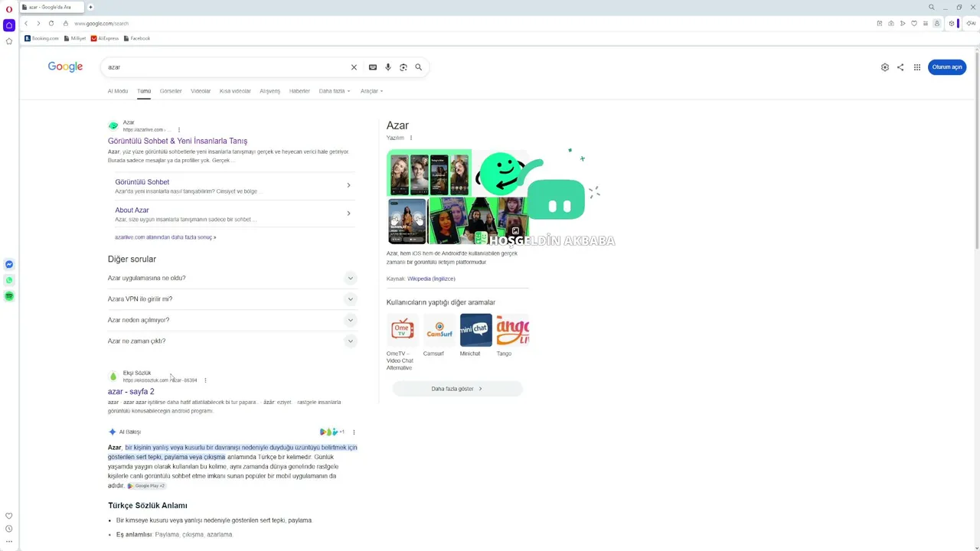
Task: Switch to the Haberler tab
Action: coord(299,91)
